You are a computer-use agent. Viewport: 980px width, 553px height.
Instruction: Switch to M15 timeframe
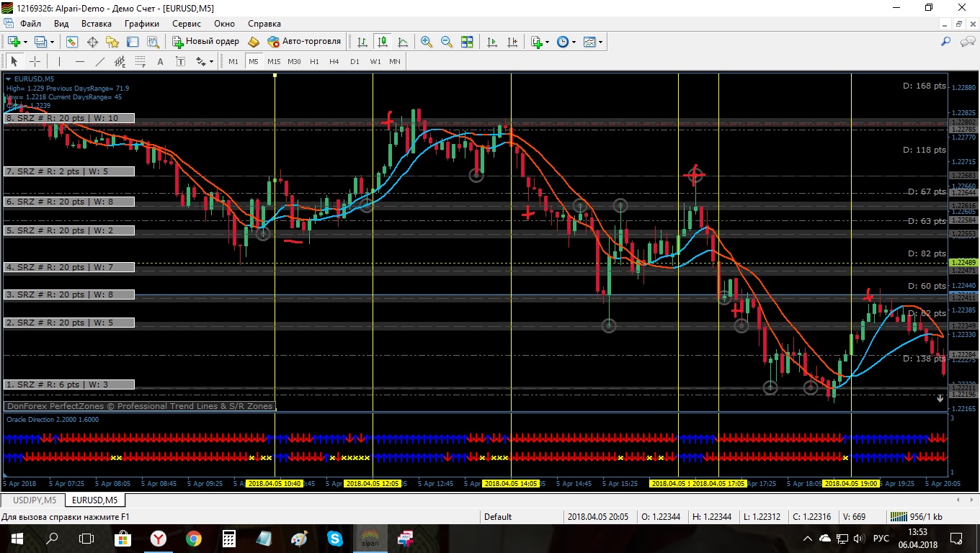point(274,61)
